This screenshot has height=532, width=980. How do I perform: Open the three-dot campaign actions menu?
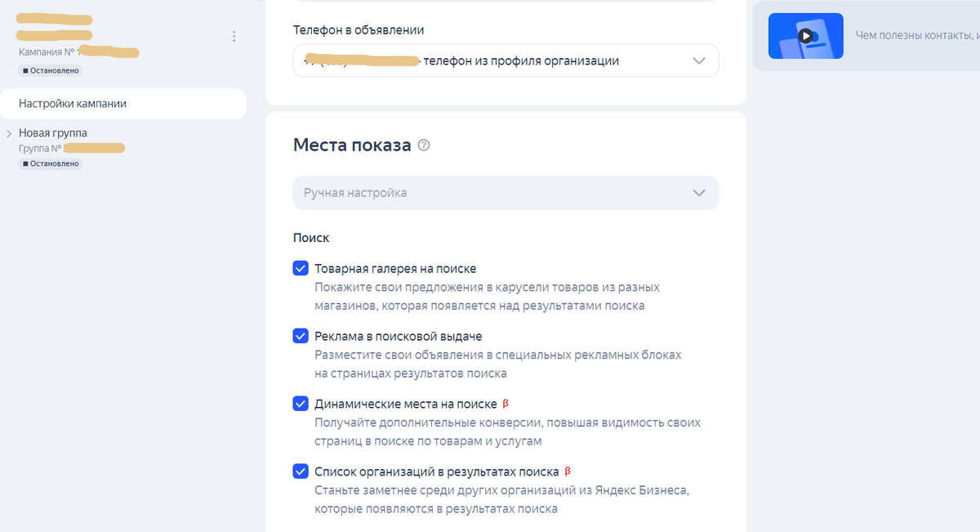[x=234, y=36]
